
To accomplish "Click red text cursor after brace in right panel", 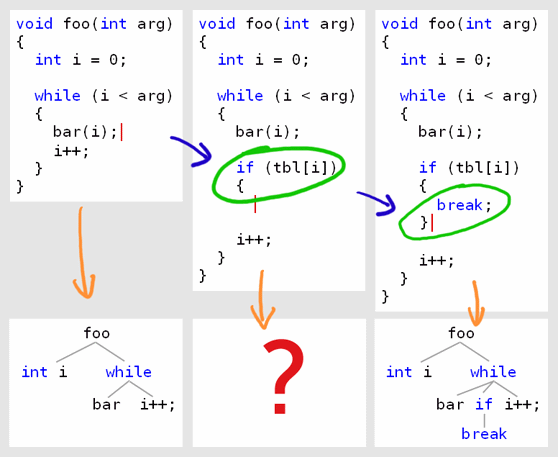I will point(432,223).
